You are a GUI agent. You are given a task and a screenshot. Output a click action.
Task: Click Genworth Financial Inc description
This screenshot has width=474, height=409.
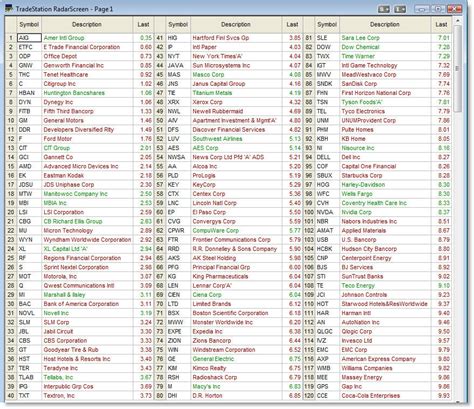pyautogui.click(x=74, y=65)
